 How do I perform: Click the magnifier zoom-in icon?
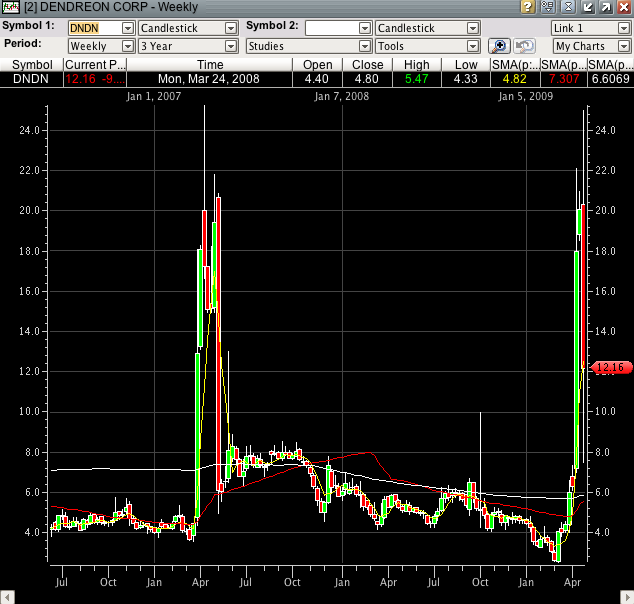[499, 46]
